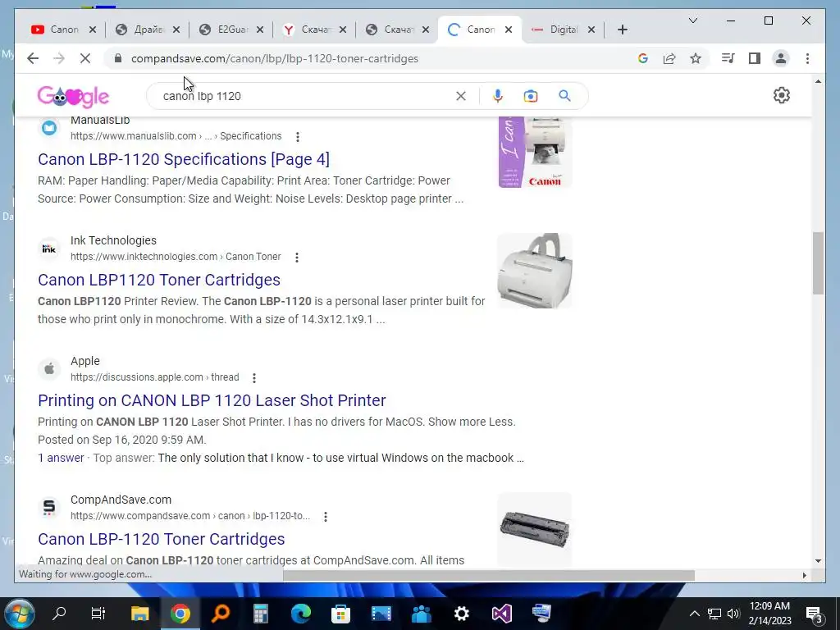Open more options for Ink Technologies result
The width and height of the screenshot is (840, 630).
click(297, 258)
